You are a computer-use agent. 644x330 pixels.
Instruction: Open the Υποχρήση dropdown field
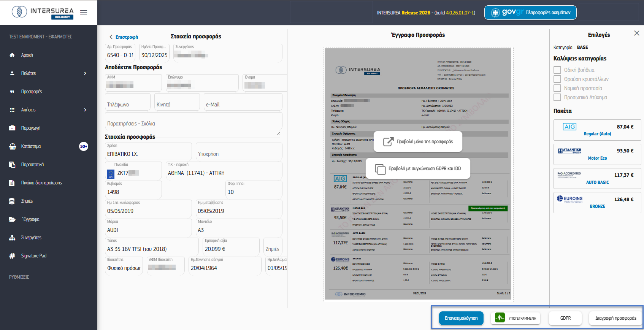tap(239, 152)
